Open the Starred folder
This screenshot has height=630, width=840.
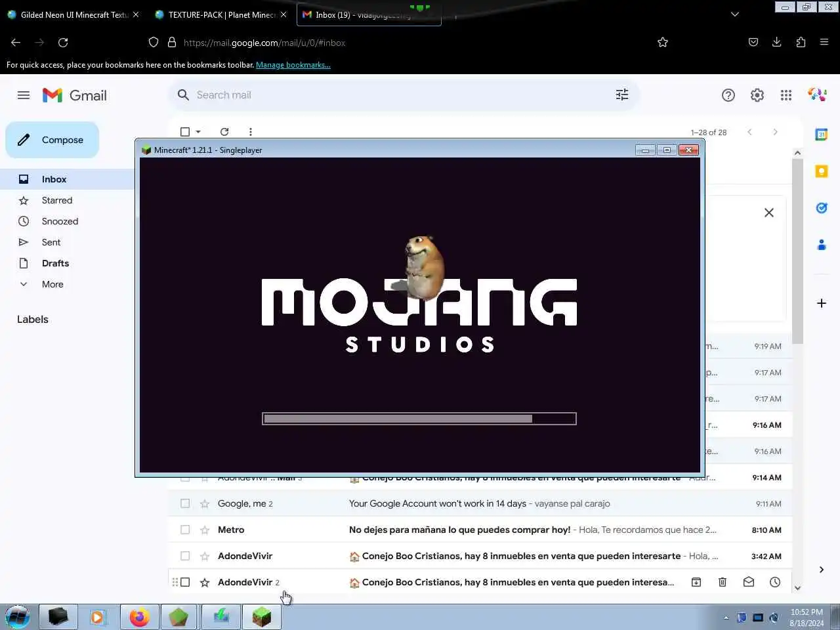click(57, 200)
